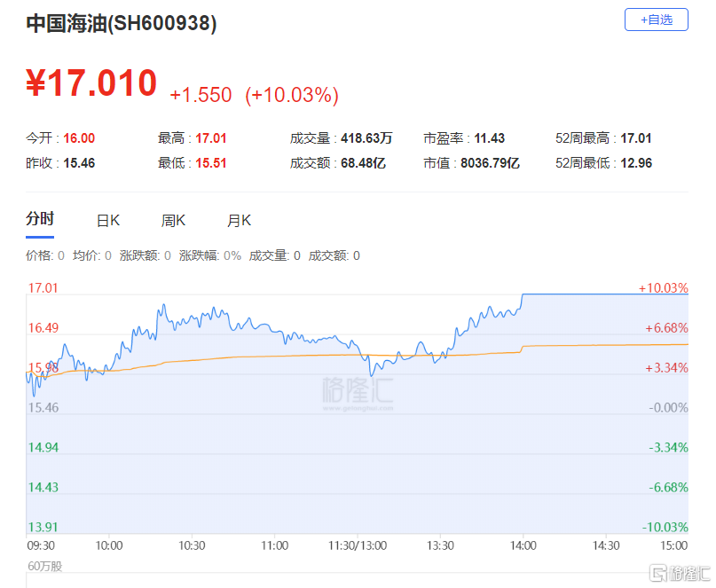Viewport: 716px width, 588px height.
Task: Click the 15:00 time axis label
Action: tap(674, 545)
